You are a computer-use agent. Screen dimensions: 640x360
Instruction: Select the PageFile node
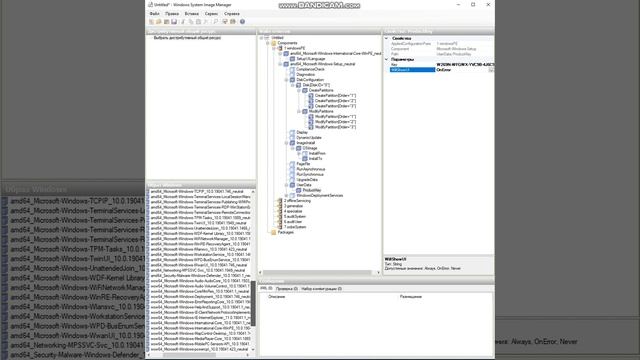pos(303,164)
